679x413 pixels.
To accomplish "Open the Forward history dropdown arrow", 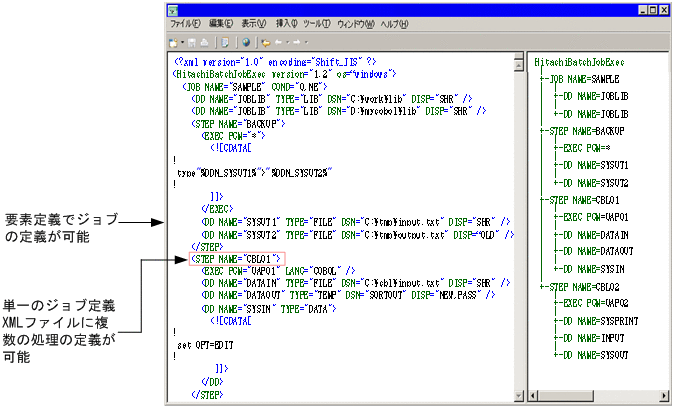I will (307, 42).
